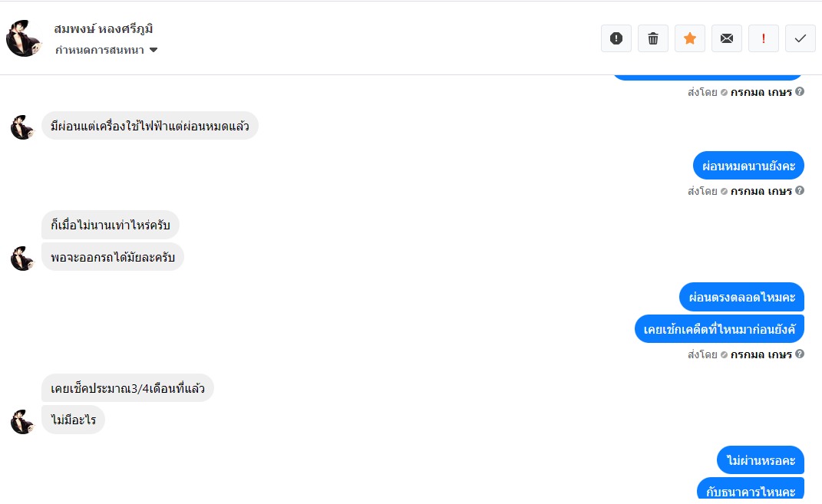Open sender กรกมล เกษร under ผ่อนหมดนานยังคะ
822x504 pixels.
(x=761, y=191)
